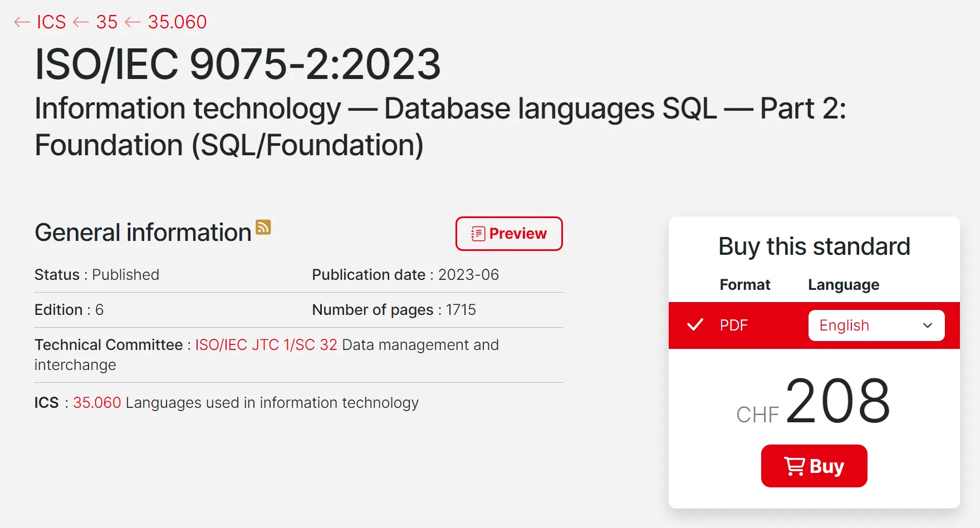Open the 35.060 breadcrumb link

pos(177,22)
